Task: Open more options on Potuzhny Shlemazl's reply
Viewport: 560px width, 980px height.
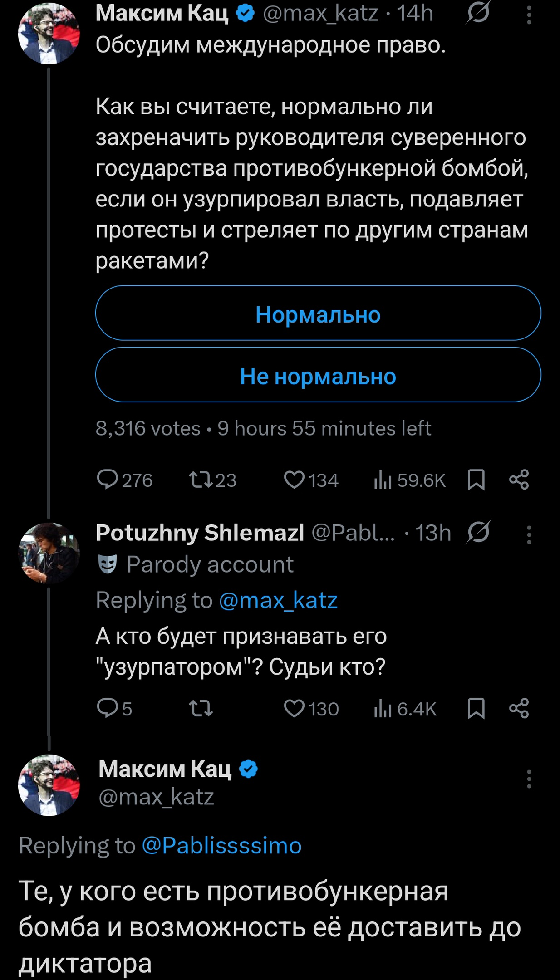Action: (x=529, y=534)
